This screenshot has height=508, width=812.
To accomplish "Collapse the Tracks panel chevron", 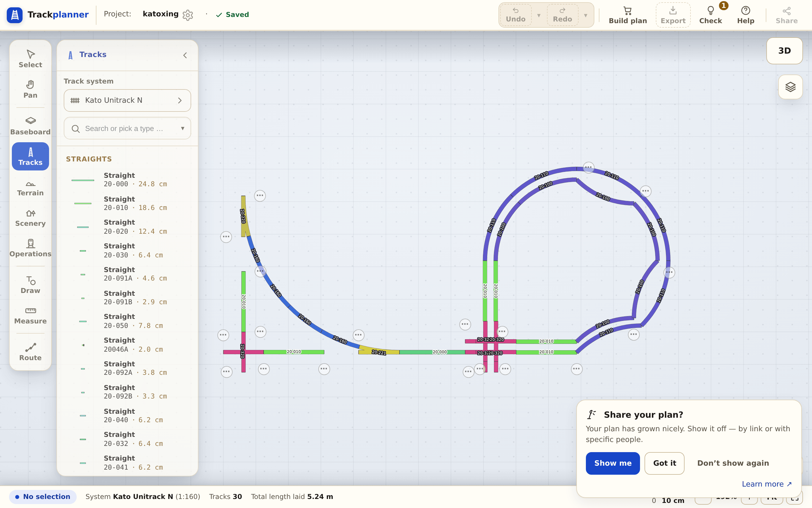I will [x=185, y=55].
